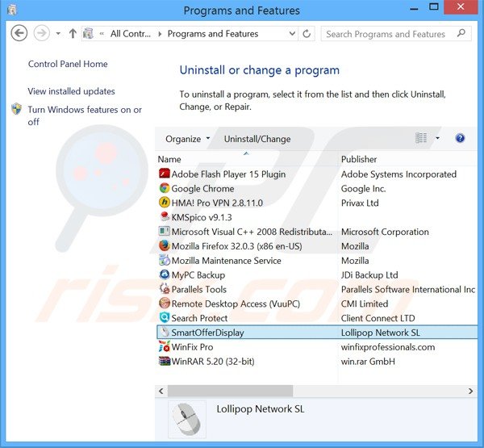Click the WinRAR 5.20 icon
The image size is (484, 448).
165,361
